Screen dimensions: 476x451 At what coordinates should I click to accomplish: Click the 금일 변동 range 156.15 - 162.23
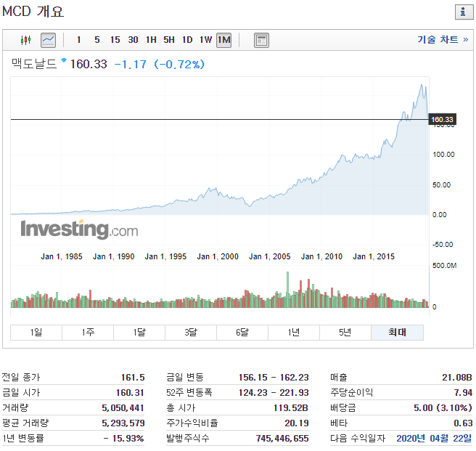[274, 378]
